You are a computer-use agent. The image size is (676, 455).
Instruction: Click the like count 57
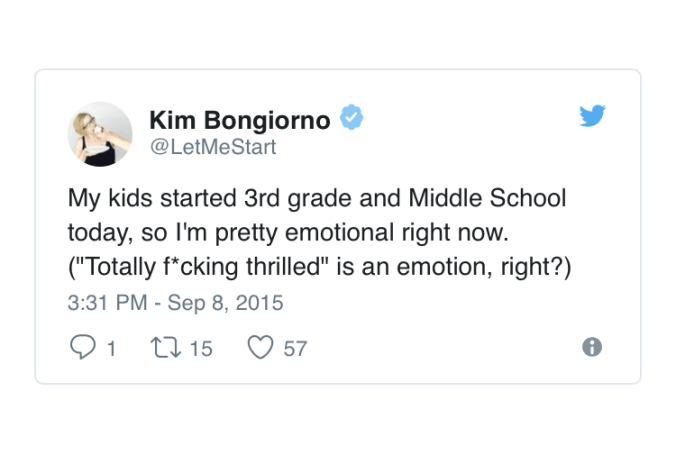tap(295, 348)
